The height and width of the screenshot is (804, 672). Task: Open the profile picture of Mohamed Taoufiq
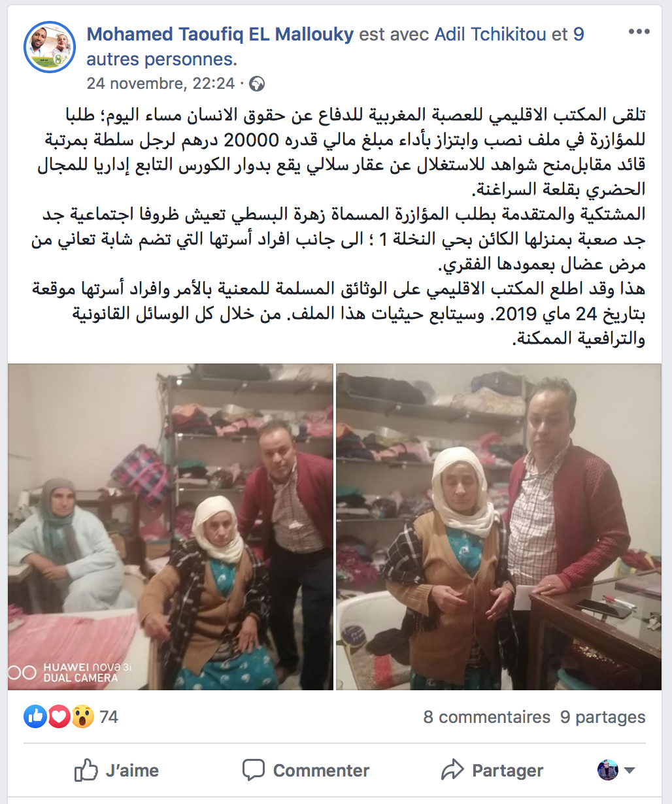pyautogui.click(x=50, y=47)
